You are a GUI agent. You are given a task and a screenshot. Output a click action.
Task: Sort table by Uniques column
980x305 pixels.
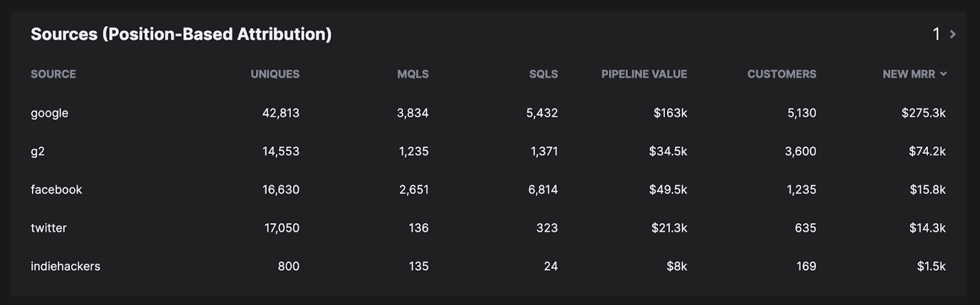click(x=275, y=74)
